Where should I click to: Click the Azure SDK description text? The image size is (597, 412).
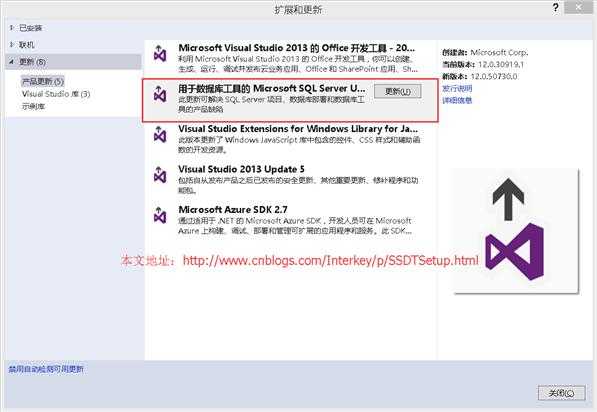(x=295, y=226)
